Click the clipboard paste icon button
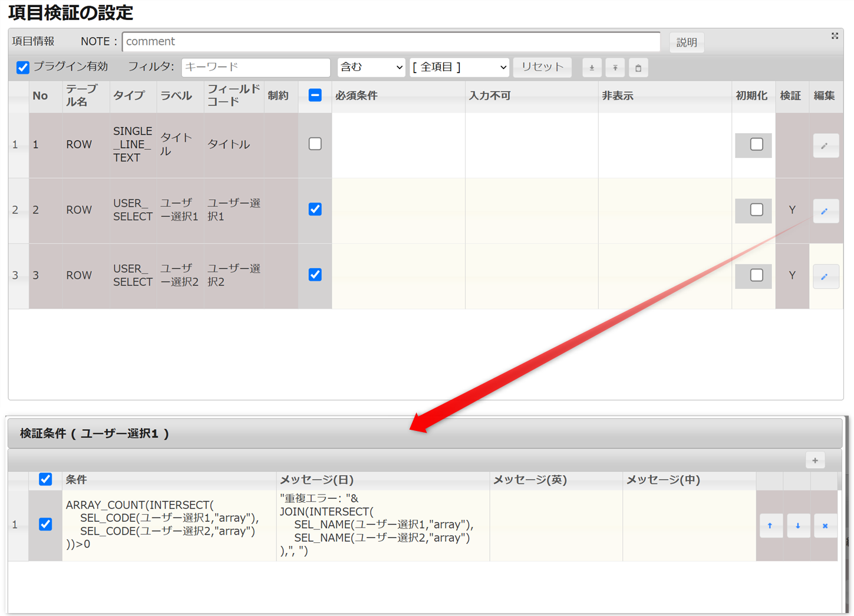Screen dimensions: 854x616 [x=638, y=68]
